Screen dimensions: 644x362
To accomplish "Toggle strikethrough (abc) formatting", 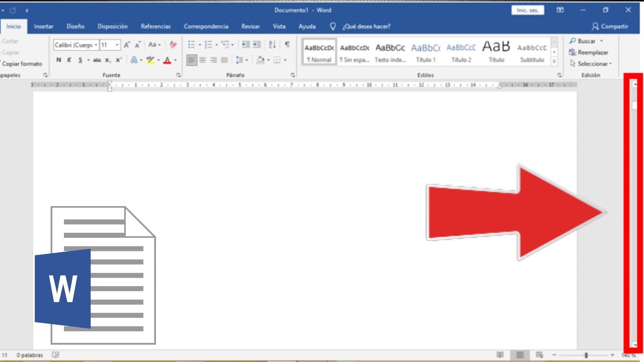I will click(x=97, y=60).
